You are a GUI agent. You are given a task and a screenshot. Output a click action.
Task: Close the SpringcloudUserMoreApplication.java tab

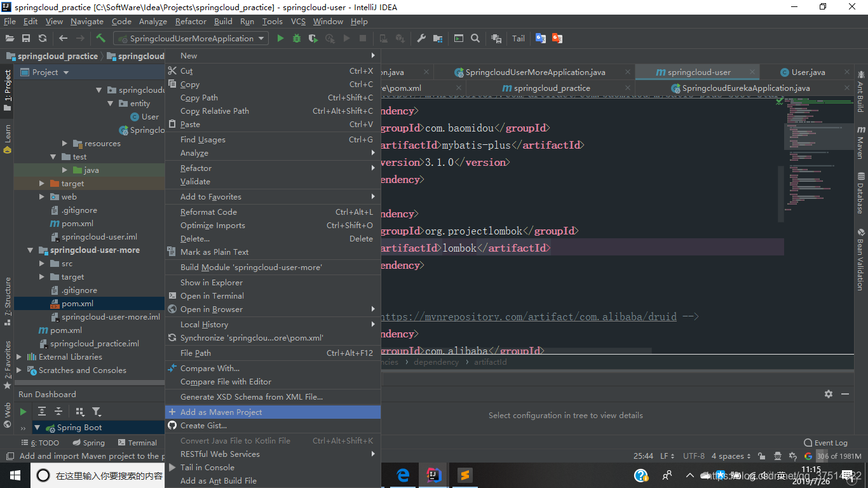(x=628, y=72)
